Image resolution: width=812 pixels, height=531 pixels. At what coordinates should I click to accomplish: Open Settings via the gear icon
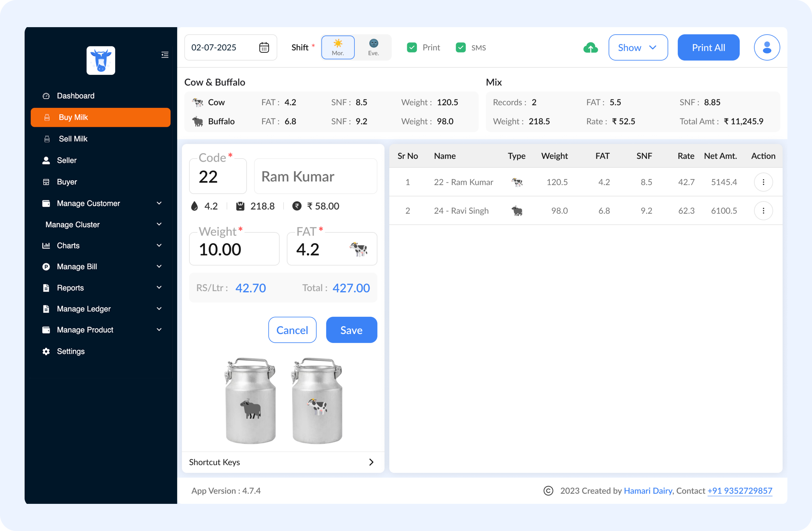click(46, 351)
